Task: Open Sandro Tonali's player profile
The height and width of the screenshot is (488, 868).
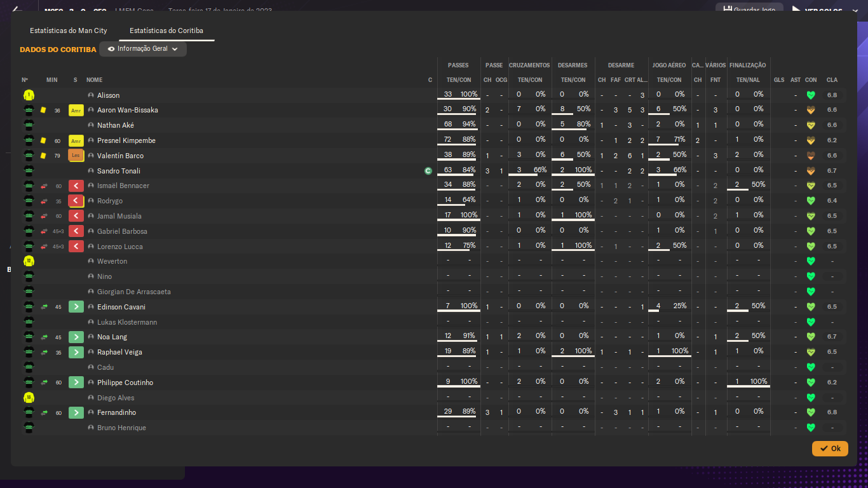Action: (119, 171)
